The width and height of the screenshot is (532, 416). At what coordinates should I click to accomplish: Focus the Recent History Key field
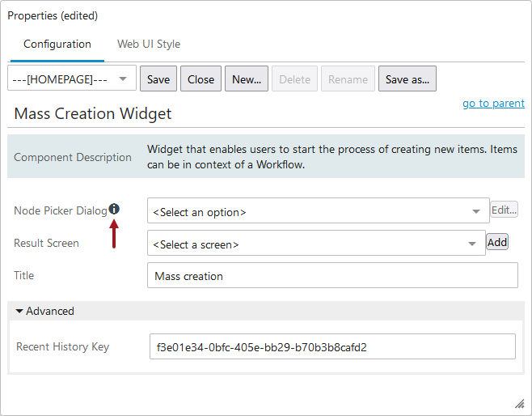pyautogui.click(x=332, y=346)
